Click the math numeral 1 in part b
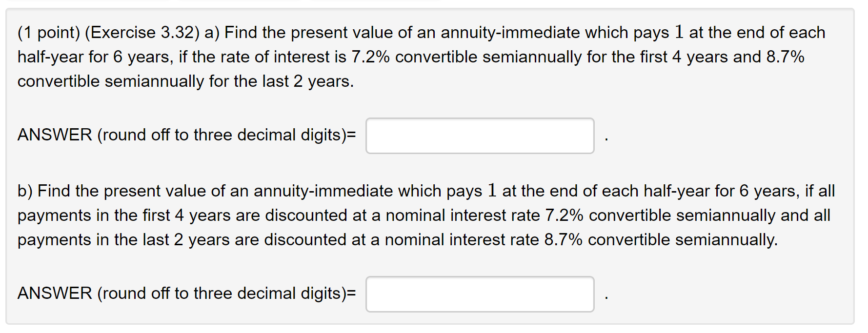 point(492,191)
